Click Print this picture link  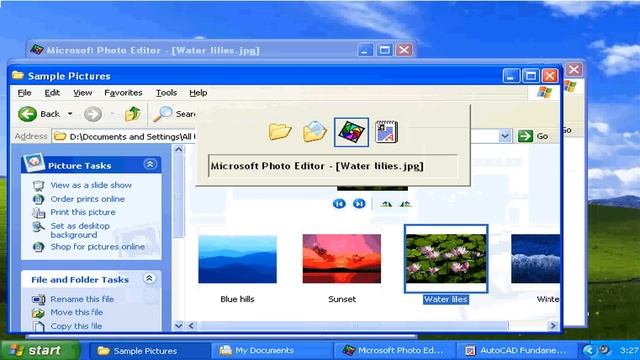coord(83,212)
